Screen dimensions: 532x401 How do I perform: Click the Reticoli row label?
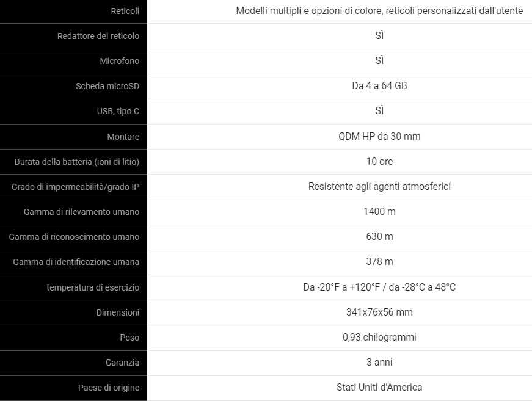tap(125, 11)
